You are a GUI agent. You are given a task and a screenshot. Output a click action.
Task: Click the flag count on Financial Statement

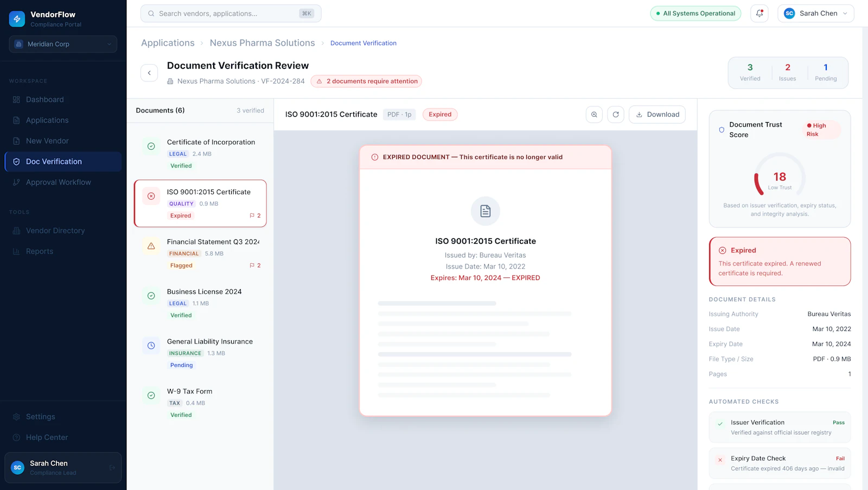click(x=255, y=265)
